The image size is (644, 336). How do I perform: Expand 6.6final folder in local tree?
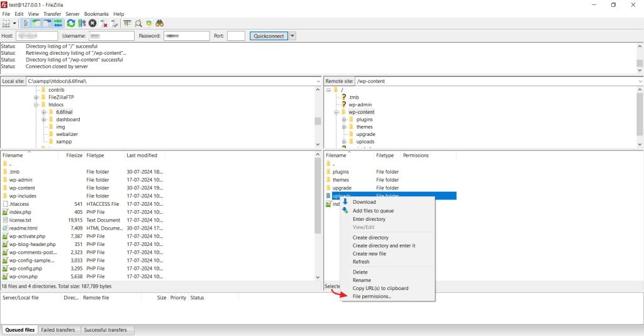[43, 112]
